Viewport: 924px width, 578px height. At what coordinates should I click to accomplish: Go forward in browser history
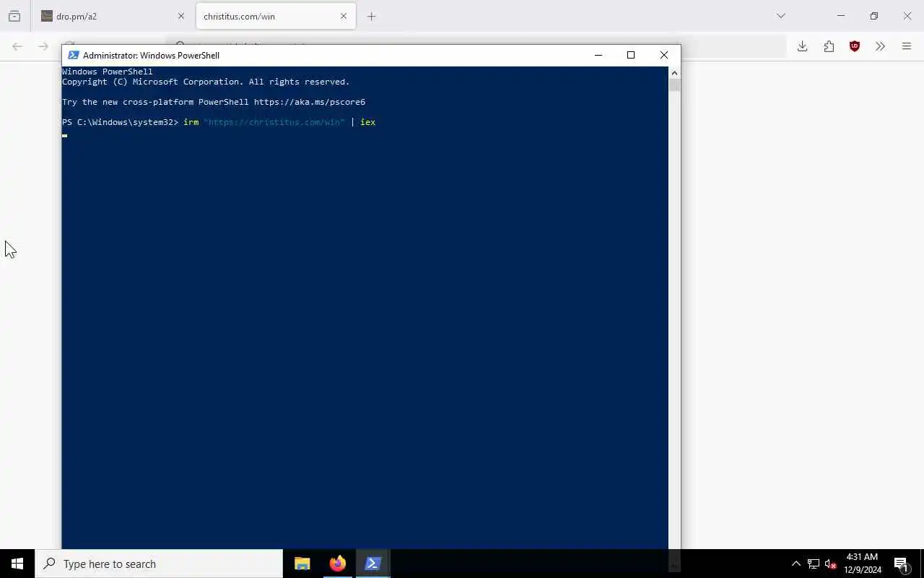pyautogui.click(x=43, y=46)
